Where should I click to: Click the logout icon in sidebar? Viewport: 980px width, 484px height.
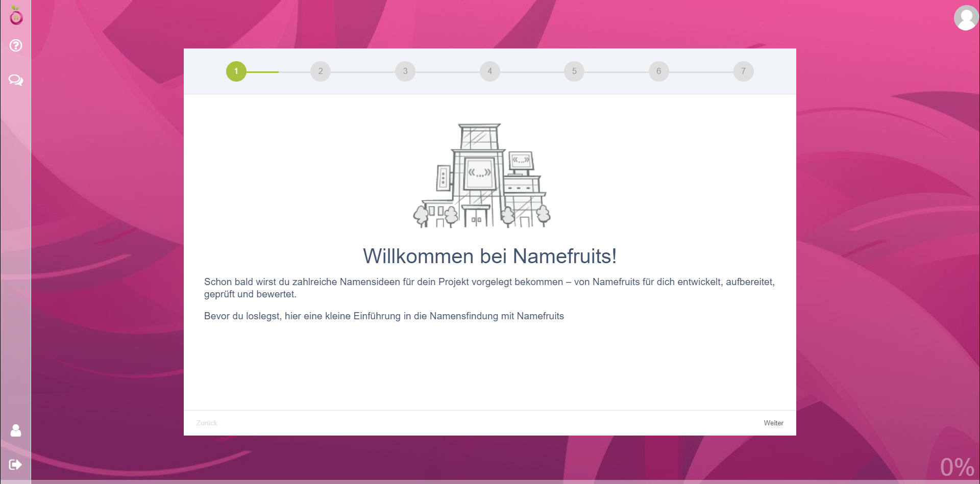16,465
